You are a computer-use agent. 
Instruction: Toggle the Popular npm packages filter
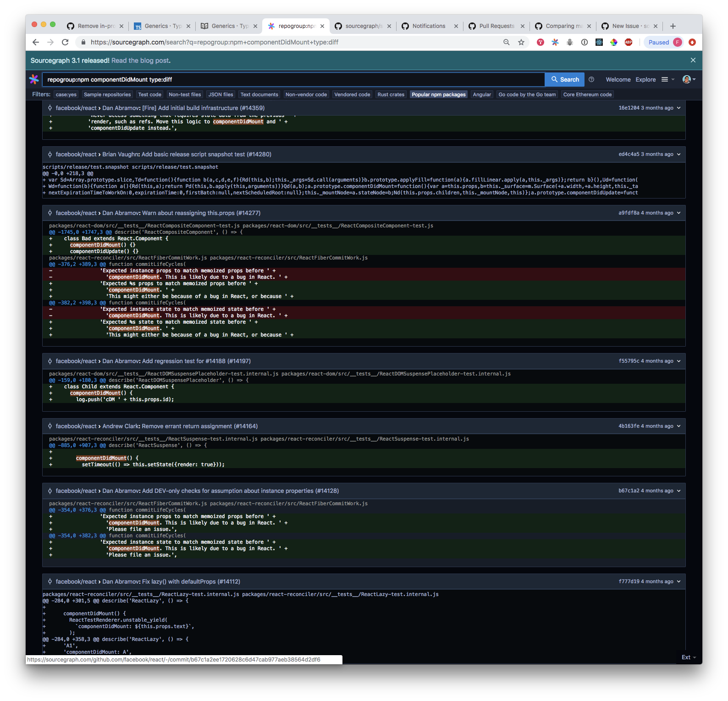click(439, 94)
